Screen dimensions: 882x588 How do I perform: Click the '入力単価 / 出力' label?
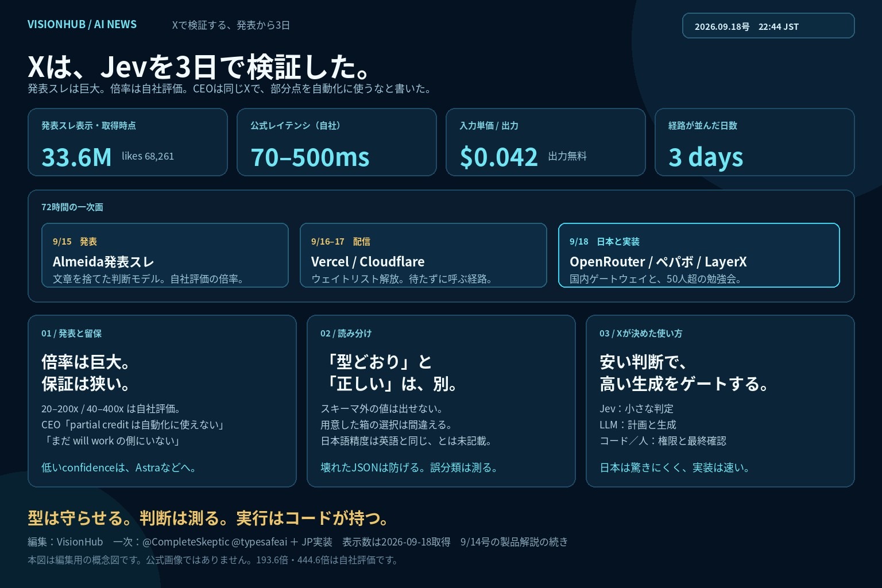pos(489,125)
